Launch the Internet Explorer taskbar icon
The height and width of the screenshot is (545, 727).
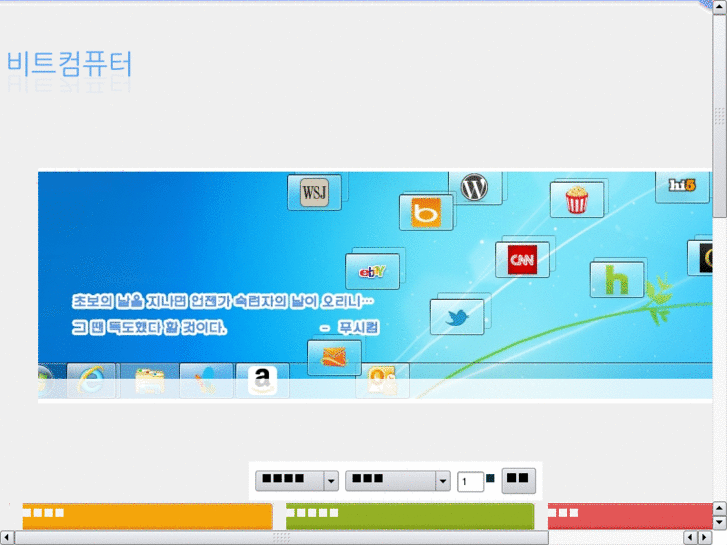pyautogui.click(x=91, y=381)
